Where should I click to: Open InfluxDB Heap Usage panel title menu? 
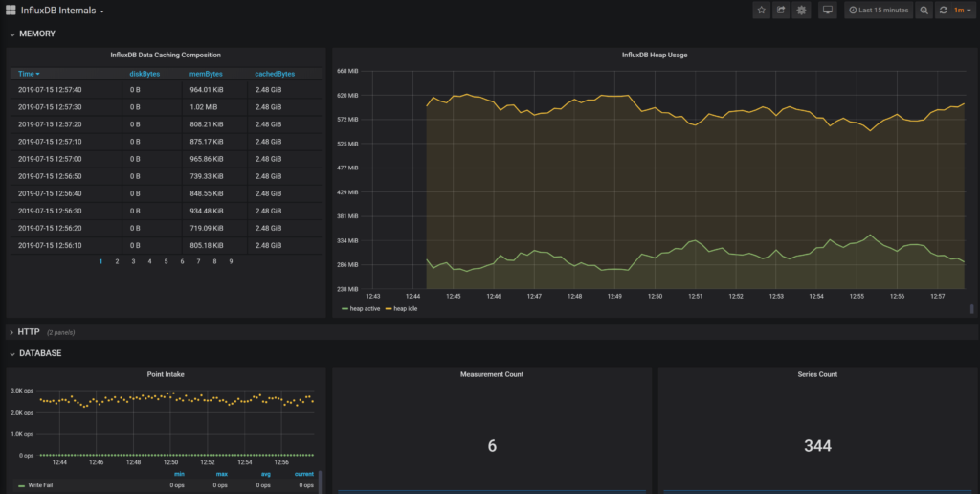coord(655,55)
